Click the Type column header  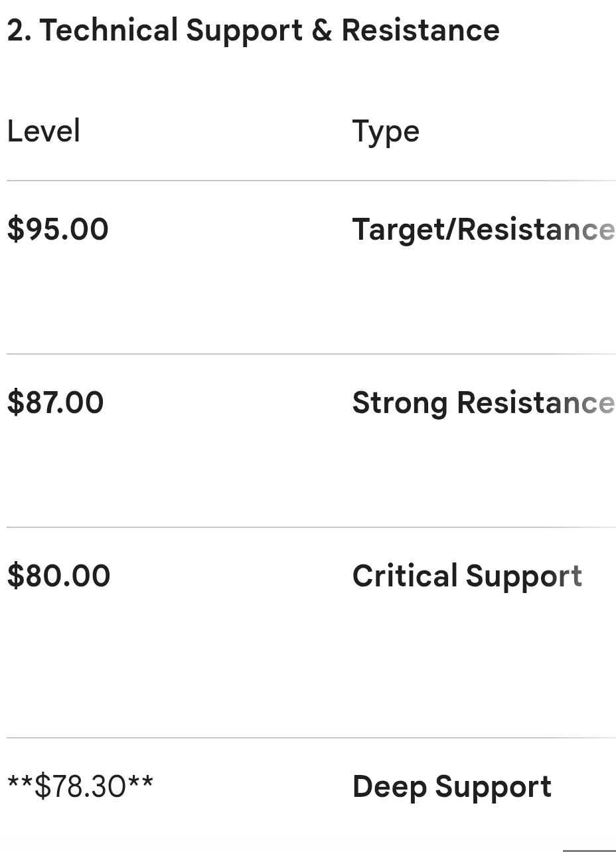tap(386, 131)
